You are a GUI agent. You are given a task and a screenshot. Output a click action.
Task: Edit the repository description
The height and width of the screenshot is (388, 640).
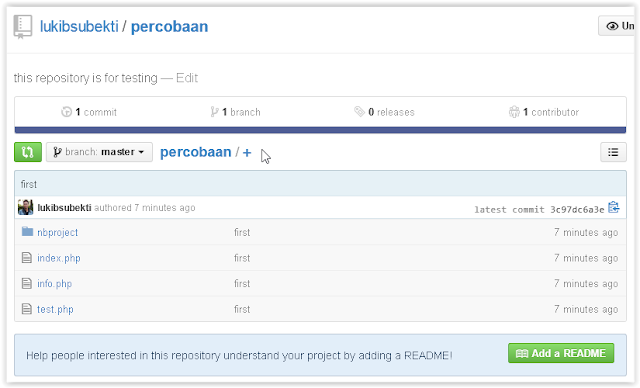(187, 78)
